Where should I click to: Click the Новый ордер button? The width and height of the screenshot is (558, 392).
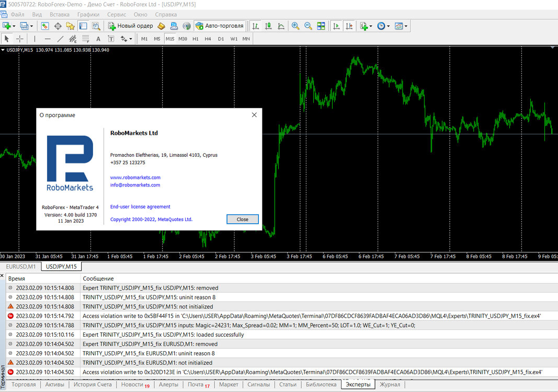(131, 26)
